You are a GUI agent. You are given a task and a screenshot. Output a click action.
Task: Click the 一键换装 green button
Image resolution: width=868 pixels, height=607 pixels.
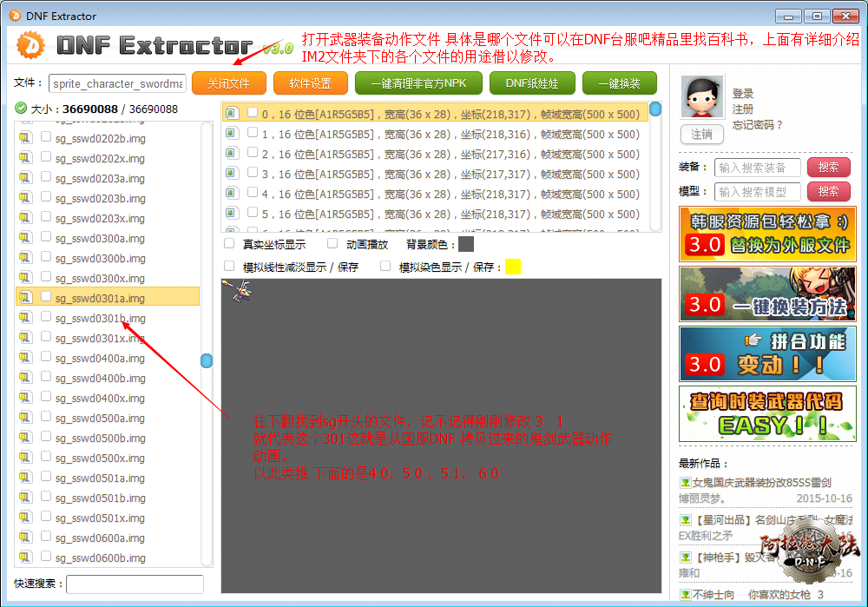click(619, 83)
